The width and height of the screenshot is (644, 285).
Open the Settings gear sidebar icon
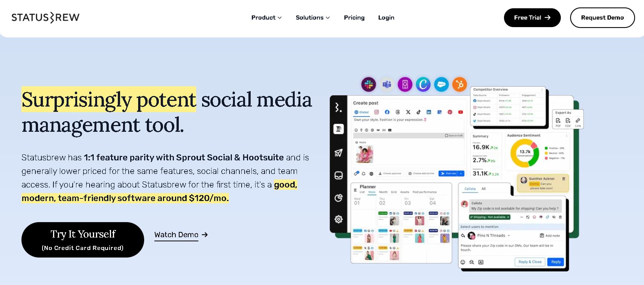coord(339,219)
